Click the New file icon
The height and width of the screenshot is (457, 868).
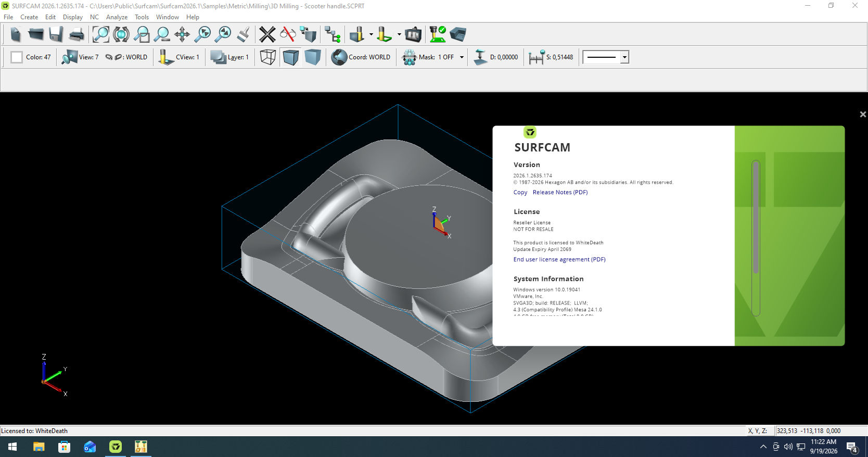pyautogui.click(x=16, y=35)
